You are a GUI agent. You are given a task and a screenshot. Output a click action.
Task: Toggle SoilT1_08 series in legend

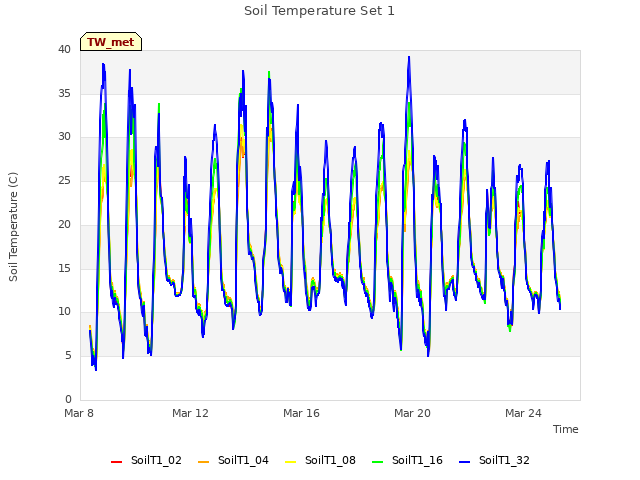(320, 460)
